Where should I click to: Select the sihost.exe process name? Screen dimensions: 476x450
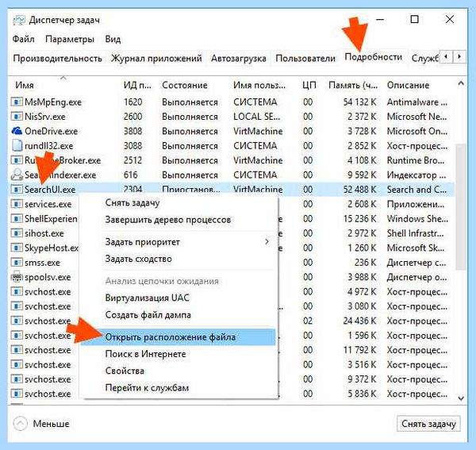click(44, 233)
